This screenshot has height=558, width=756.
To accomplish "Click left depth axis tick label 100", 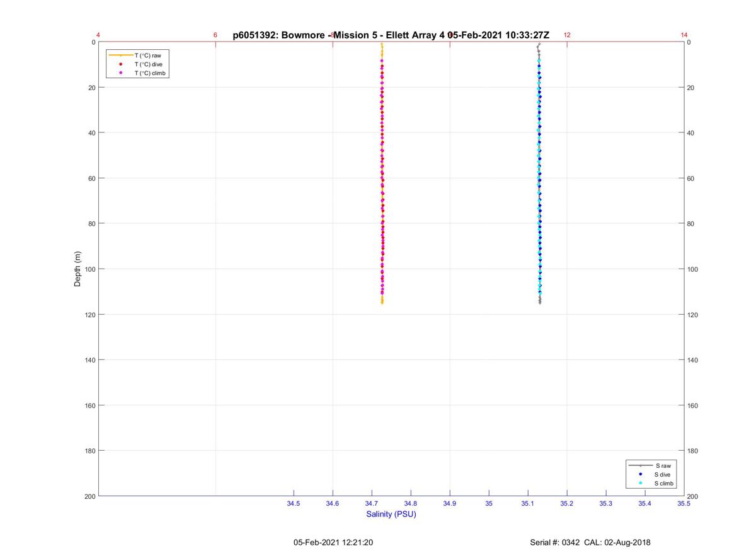I will point(90,269).
